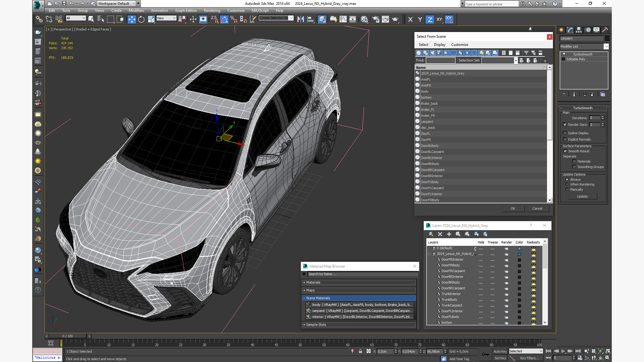Expand the Sample Slots rollout
This screenshot has height=362, width=644.
pos(316,324)
